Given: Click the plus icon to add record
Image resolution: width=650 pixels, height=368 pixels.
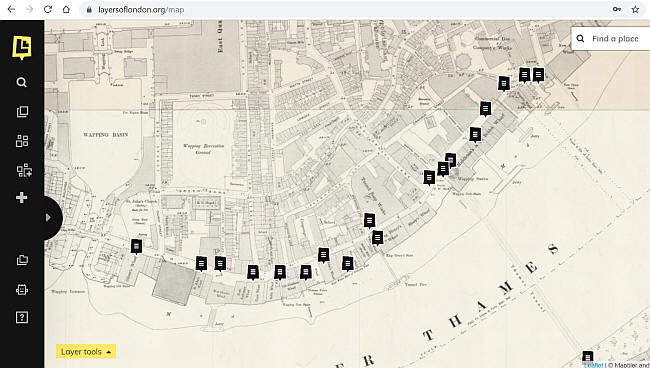Looking at the screenshot, I should coord(22,197).
